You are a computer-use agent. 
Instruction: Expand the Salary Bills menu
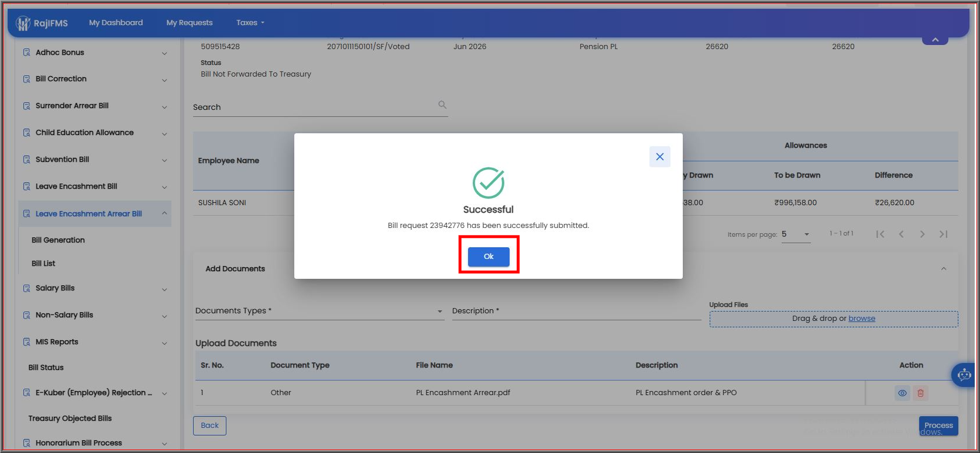click(x=164, y=289)
